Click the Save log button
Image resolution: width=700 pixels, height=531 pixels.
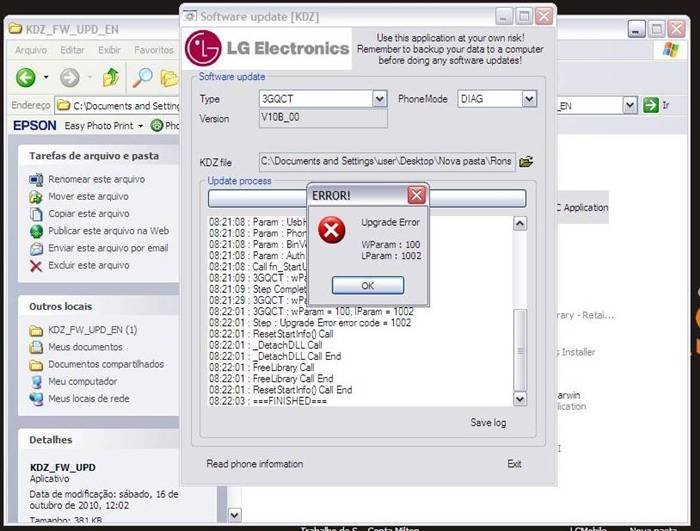tap(488, 422)
